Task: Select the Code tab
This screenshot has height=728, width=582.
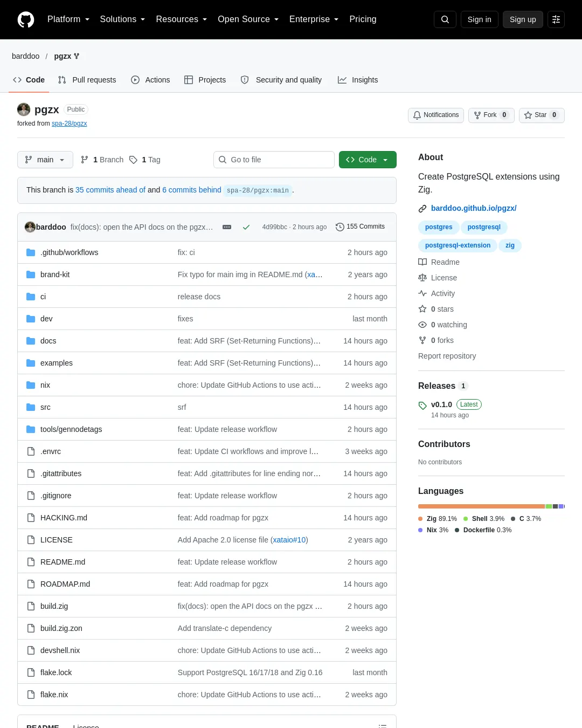Action: 29,80
